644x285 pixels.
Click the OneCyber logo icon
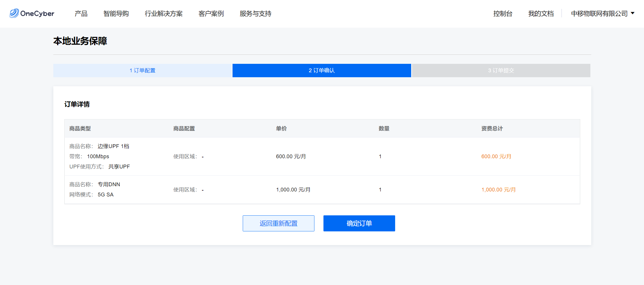click(14, 13)
